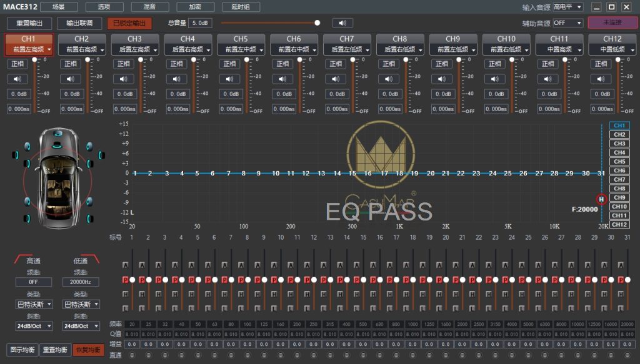640x364 pixels.
Task: Click the 图示均衡 button
Action: point(22,350)
